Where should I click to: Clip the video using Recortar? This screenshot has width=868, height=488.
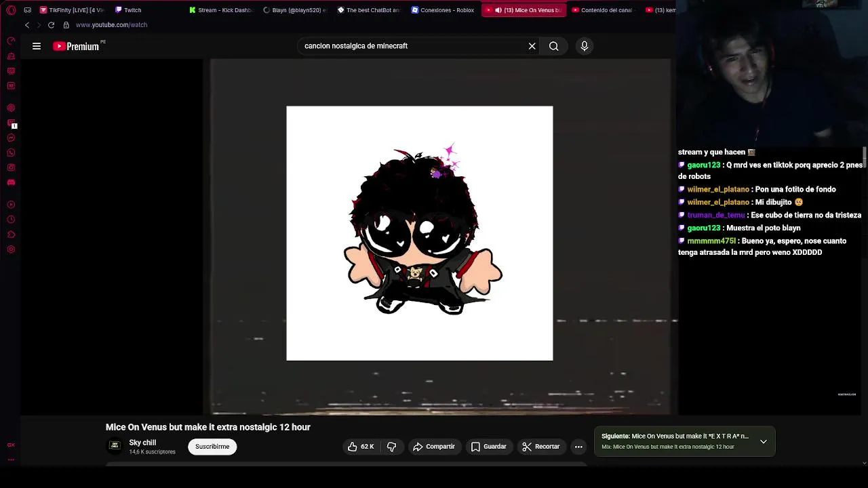(x=541, y=447)
